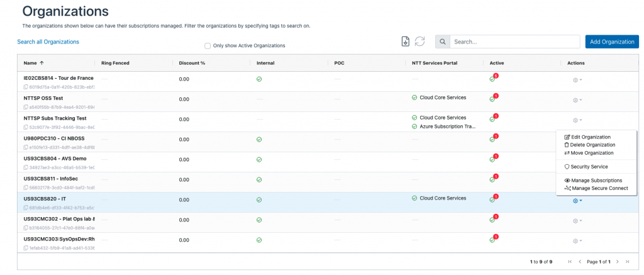
Task: Click 1 to 9 of 9 row count
Action: click(x=541, y=261)
